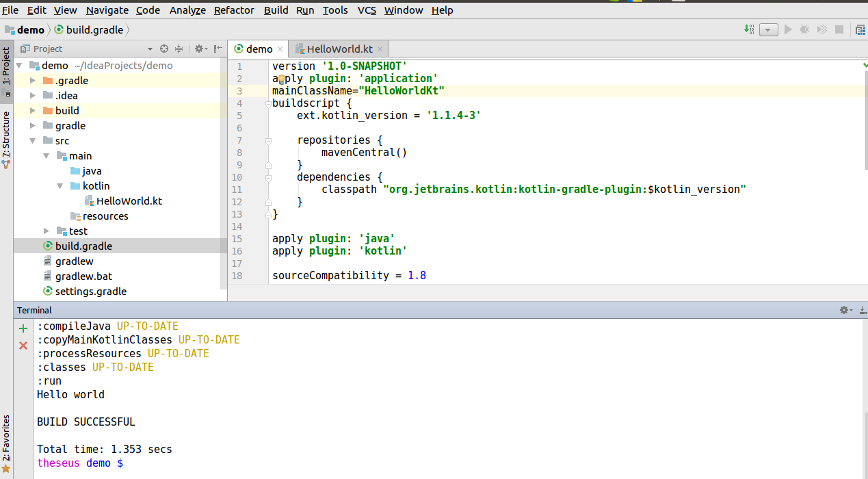Open the Build menu
Screen dimensions: 868x479
pyautogui.click(x=276, y=10)
